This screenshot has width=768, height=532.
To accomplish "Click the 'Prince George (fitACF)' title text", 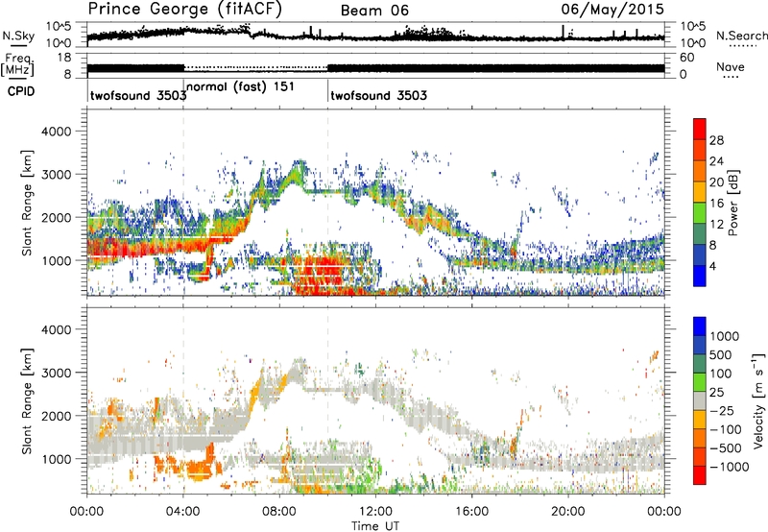I will 184,10.
